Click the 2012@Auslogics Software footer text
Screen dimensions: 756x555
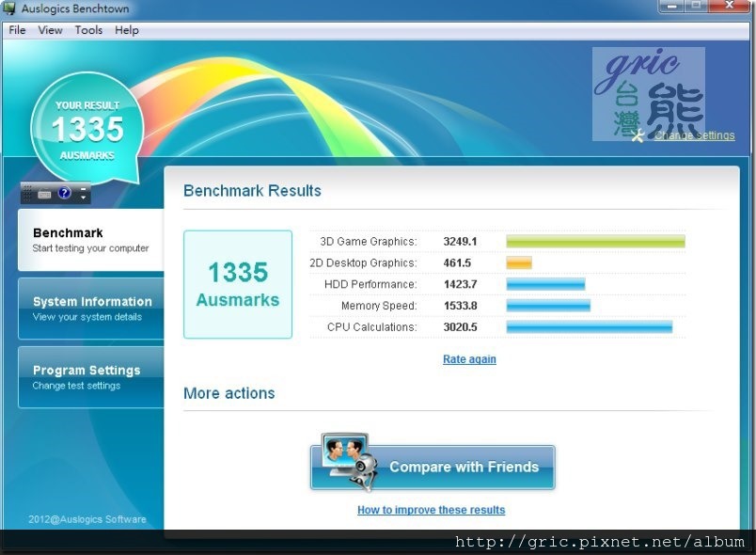(x=87, y=519)
